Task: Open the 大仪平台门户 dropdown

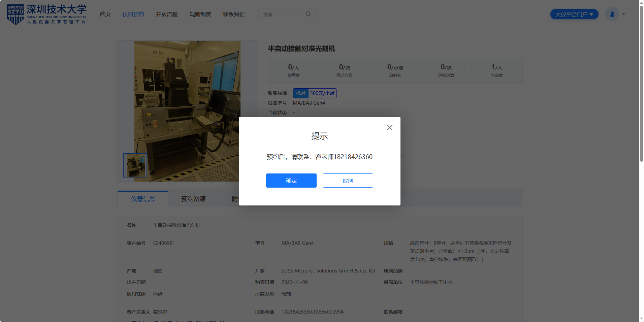Action: coord(574,14)
